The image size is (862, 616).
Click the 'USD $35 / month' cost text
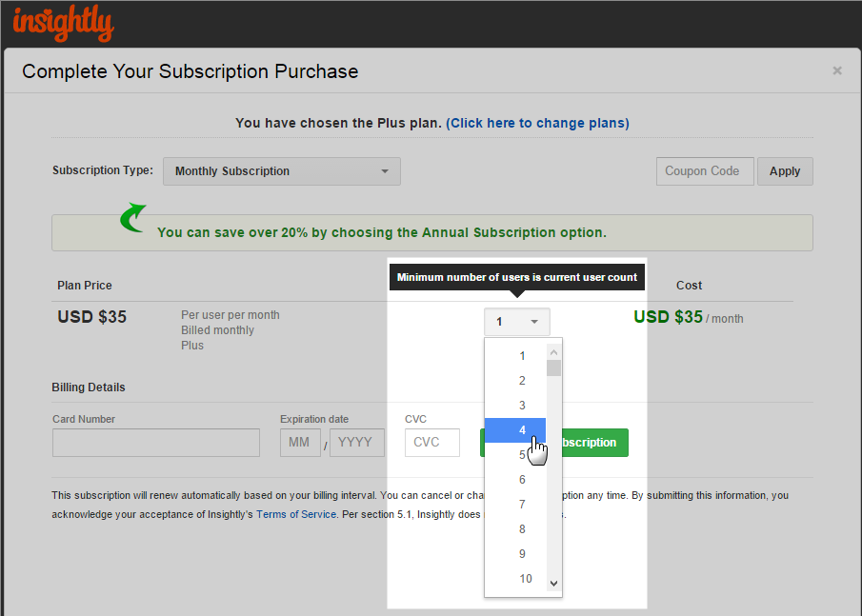pos(689,318)
